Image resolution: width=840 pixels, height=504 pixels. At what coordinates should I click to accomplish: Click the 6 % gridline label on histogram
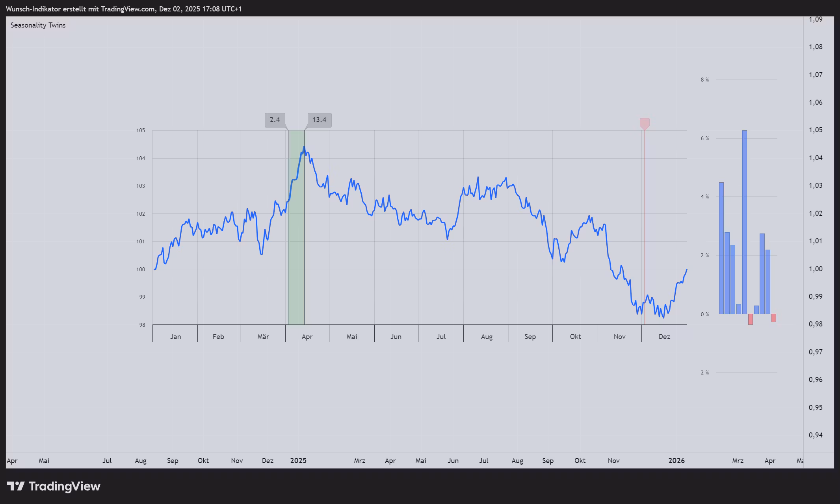pyautogui.click(x=704, y=138)
